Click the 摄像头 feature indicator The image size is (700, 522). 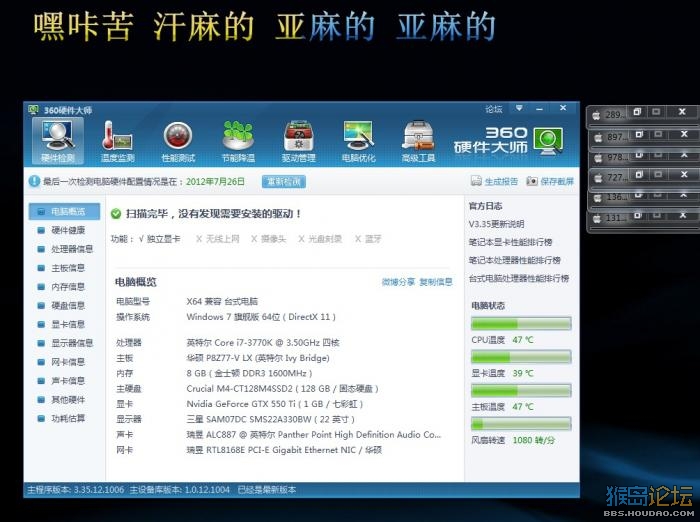pyautogui.click(x=268, y=239)
